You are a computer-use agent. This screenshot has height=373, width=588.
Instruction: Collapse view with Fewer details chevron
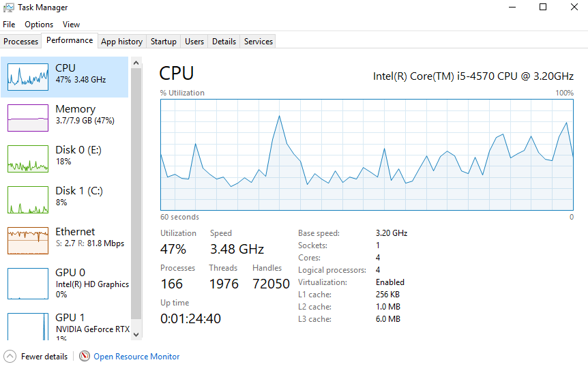click(x=10, y=356)
